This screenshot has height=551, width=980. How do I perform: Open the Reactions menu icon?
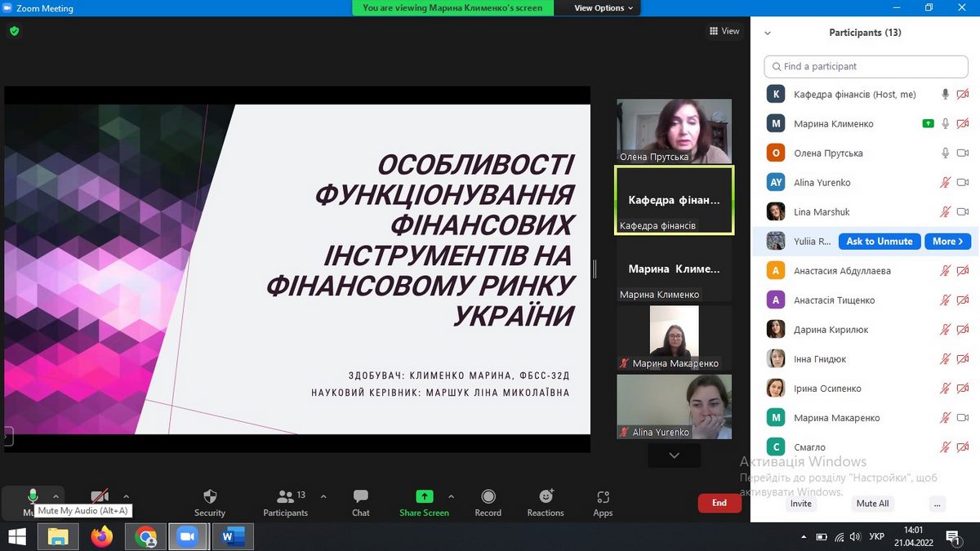pos(546,496)
